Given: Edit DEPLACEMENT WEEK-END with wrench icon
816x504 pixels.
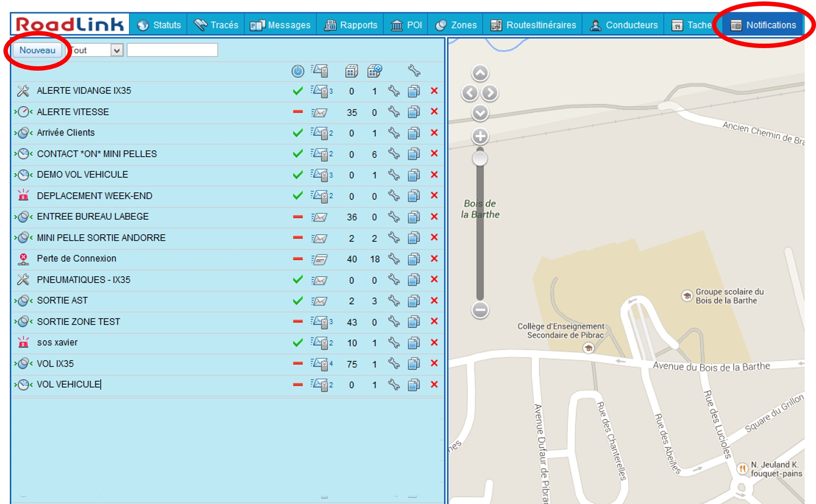Looking at the screenshot, I should click(394, 196).
